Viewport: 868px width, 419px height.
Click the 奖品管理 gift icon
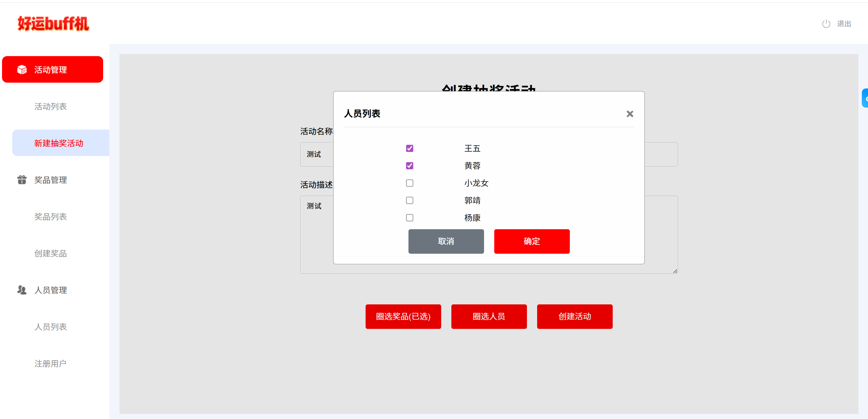point(22,180)
